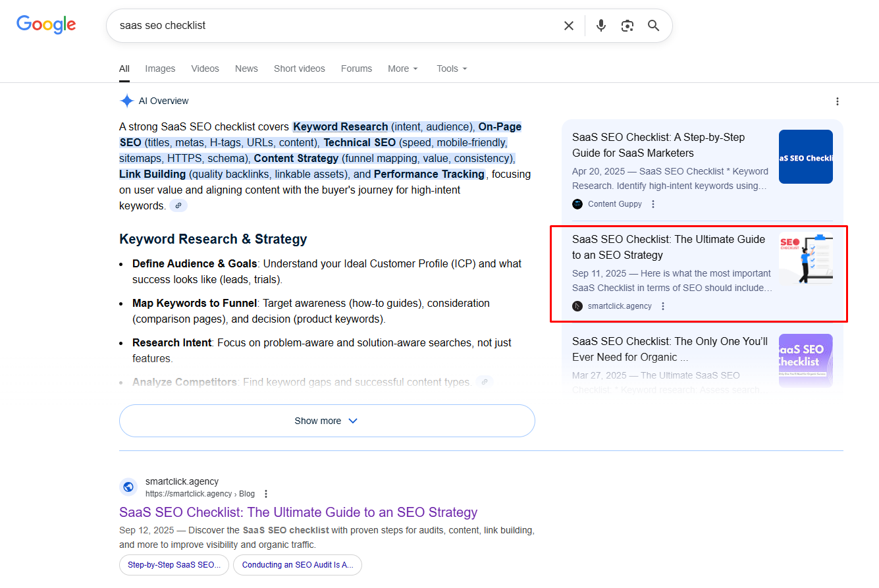This screenshot has height=588, width=879.
Task: Open three-dot menu next to smartclick.agency › Blog
Action: (x=266, y=494)
